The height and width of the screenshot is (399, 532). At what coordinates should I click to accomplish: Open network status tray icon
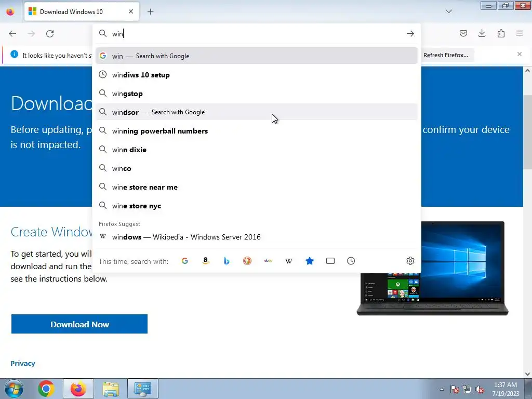pyautogui.click(x=467, y=389)
